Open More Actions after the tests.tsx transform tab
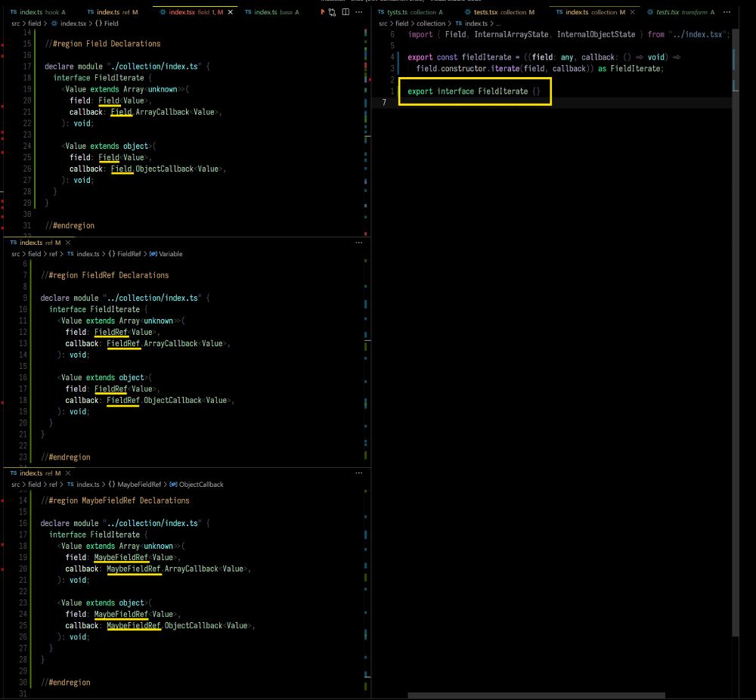The width and height of the screenshot is (756, 700). coord(727,12)
